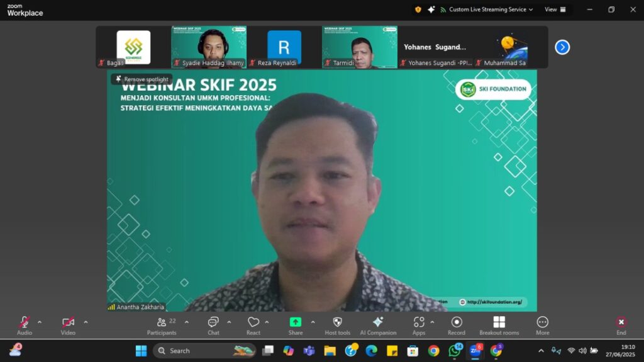Open Microsoft Store from taskbar
Screen dimensions: 644x362
tap(413, 351)
